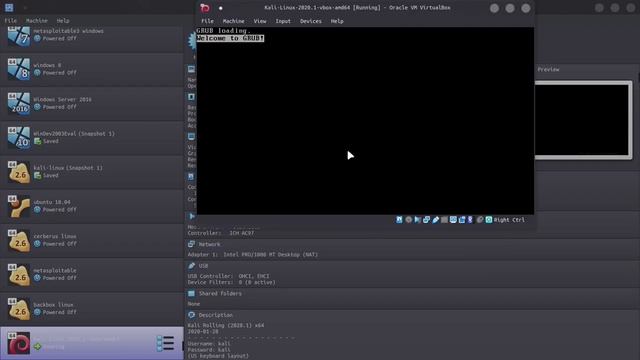The height and width of the screenshot is (360, 640).
Task: Open View menu in VM window
Action: pyautogui.click(x=260, y=21)
